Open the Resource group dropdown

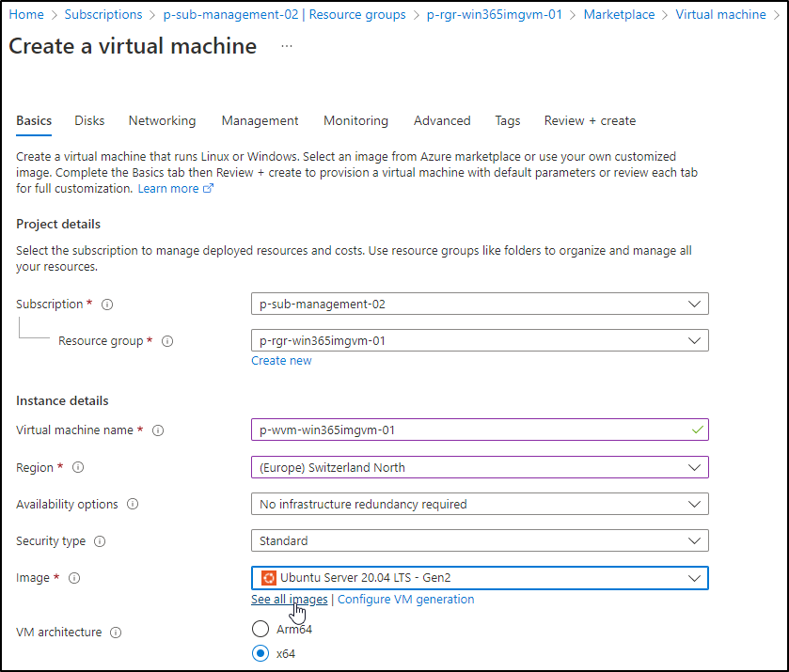480,340
